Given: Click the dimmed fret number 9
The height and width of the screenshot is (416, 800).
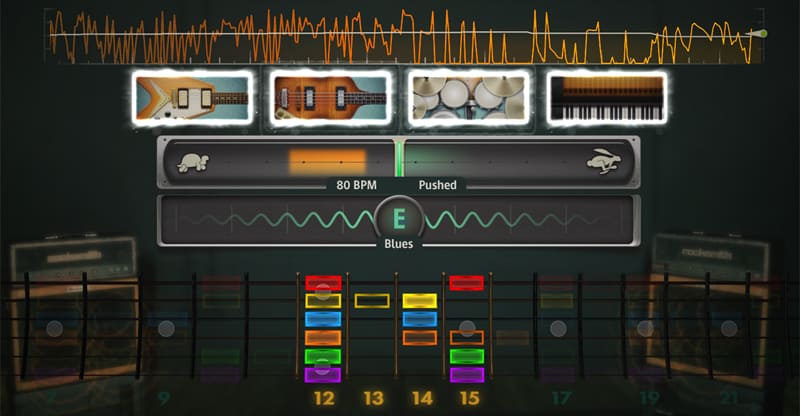Looking at the screenshot, I should point(163,398).
